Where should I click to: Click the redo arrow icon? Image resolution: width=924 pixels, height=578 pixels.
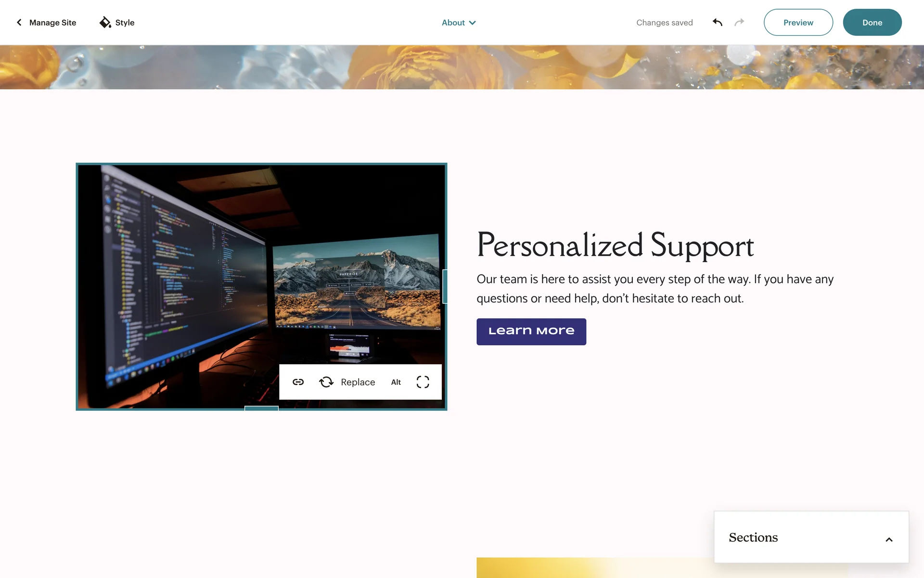739,22
